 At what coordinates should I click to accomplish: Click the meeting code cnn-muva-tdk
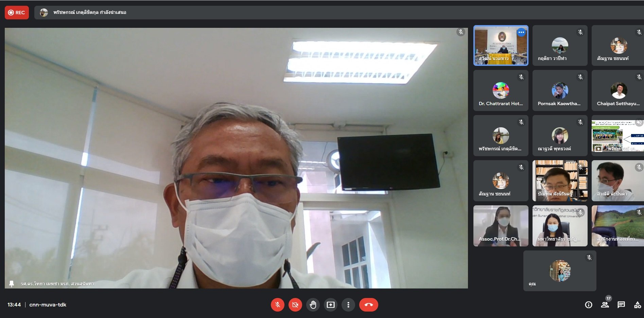click(48, 305)
